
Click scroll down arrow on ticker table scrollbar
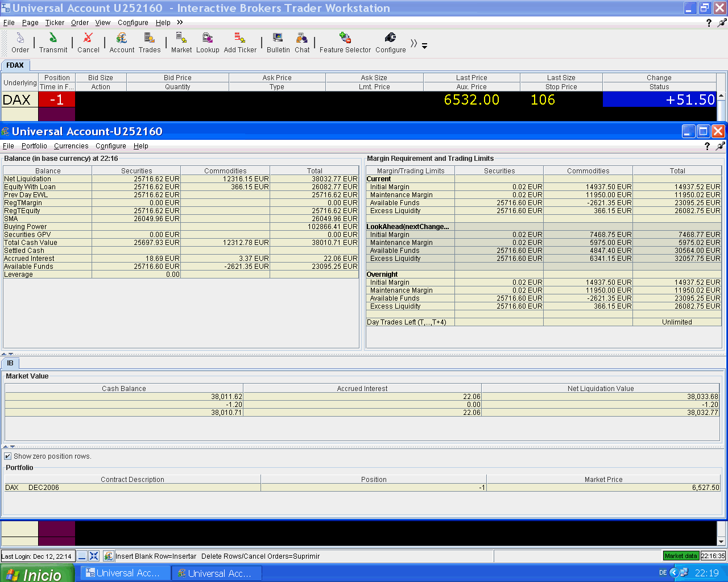[x=721, y=541]
